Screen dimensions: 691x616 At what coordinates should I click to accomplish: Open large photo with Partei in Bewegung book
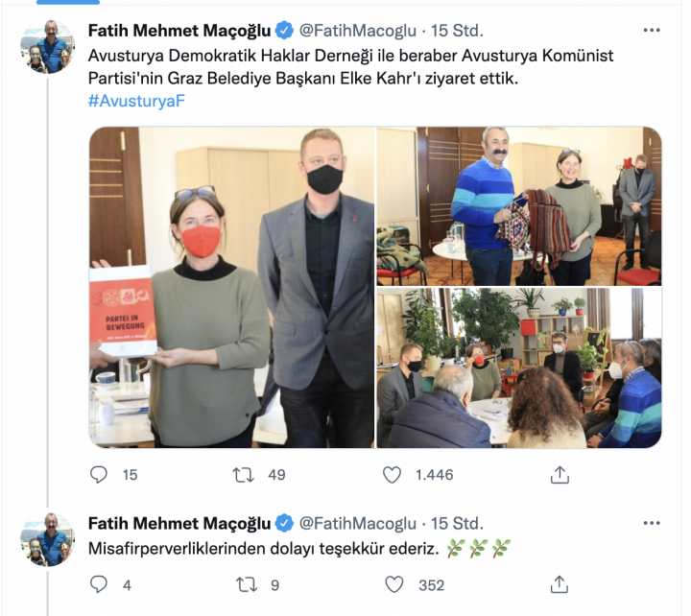(232, 287)
